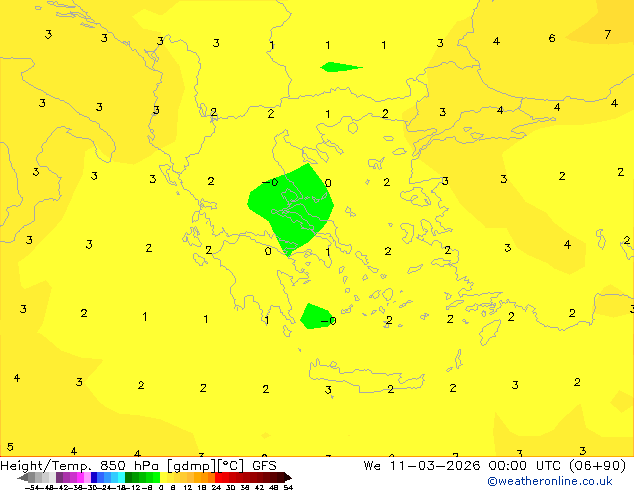Viewport: 634px width, 490px height.
Task: Click the temperature value 5 at bottom left
Action: [x=10, y=447]
